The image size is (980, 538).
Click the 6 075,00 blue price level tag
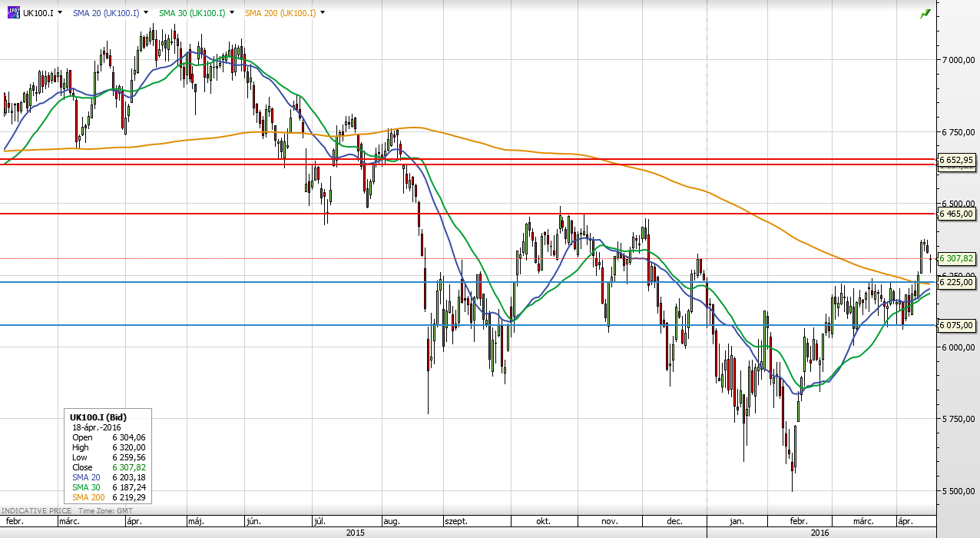956,325
